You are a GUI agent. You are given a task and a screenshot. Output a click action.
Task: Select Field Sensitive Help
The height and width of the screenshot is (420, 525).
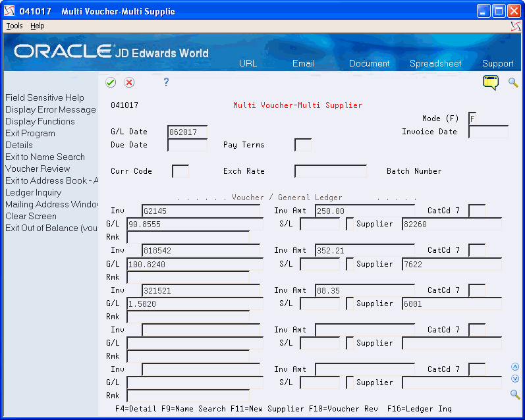point(45,97)
